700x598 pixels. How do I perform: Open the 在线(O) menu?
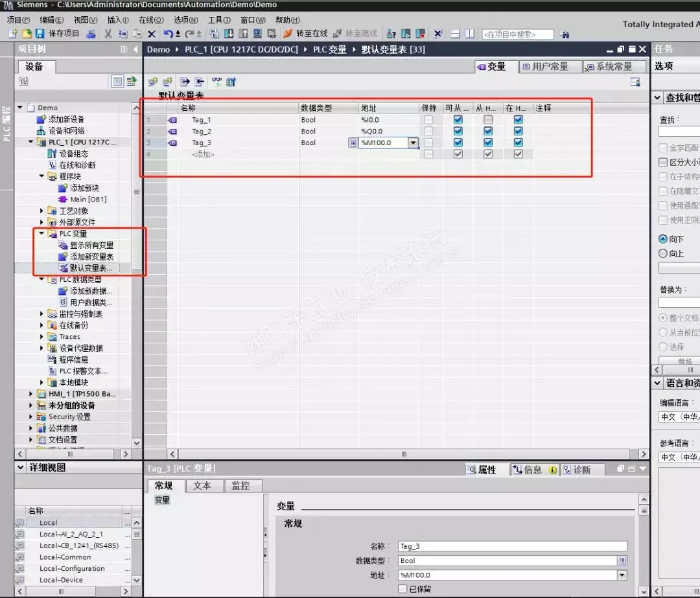[x=151, y=19]
